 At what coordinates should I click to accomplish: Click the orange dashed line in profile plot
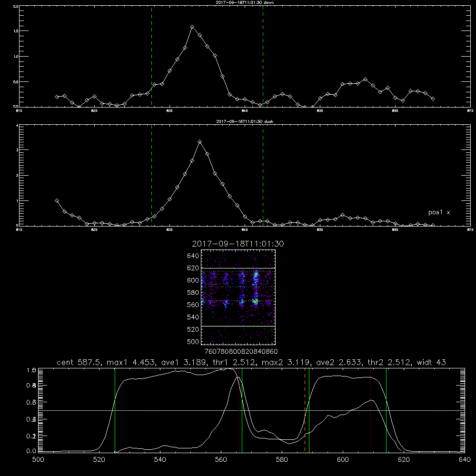[x=305, y=410]
